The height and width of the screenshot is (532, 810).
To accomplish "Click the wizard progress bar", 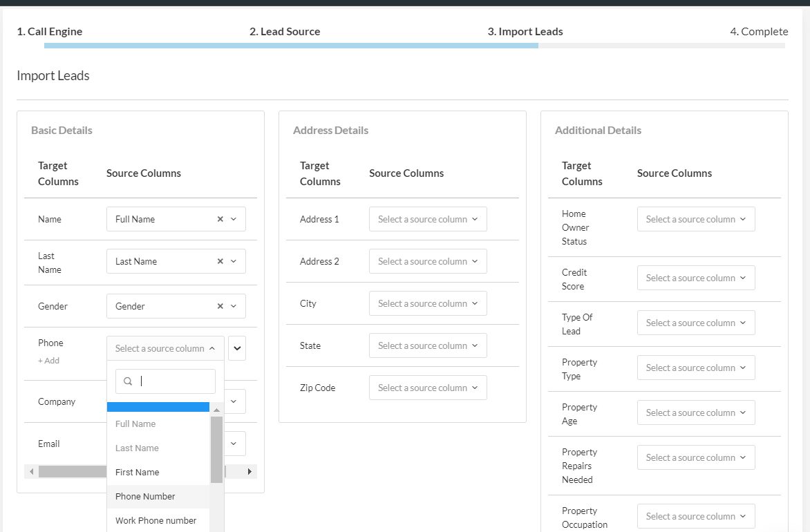I will point(415,46).
